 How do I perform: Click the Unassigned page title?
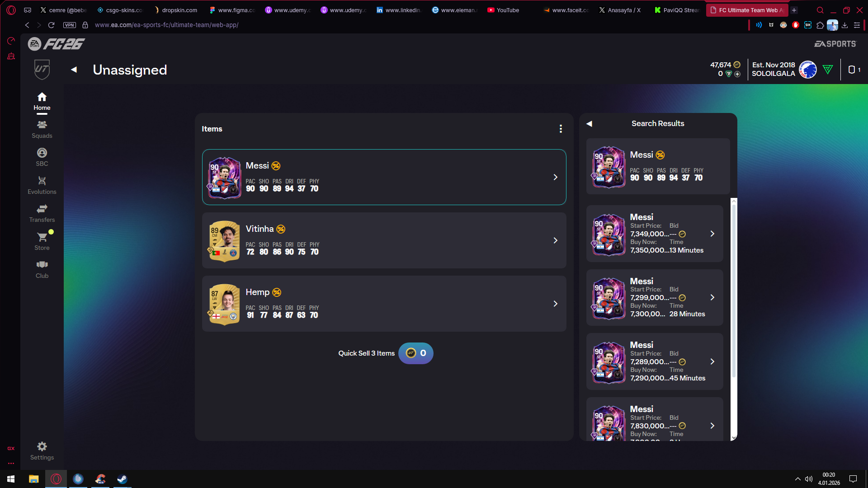coord(130,70)
